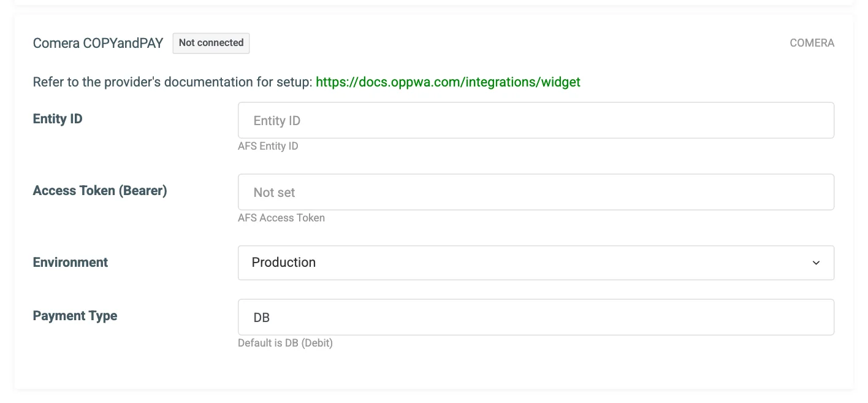Click the Entity ID input field
The width and height of the screenshot is (868, 403).
click(536, 120)
